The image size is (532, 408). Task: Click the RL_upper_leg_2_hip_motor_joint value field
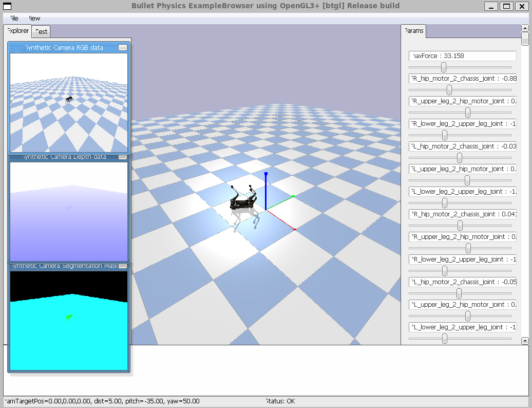(x=463, y=305)
